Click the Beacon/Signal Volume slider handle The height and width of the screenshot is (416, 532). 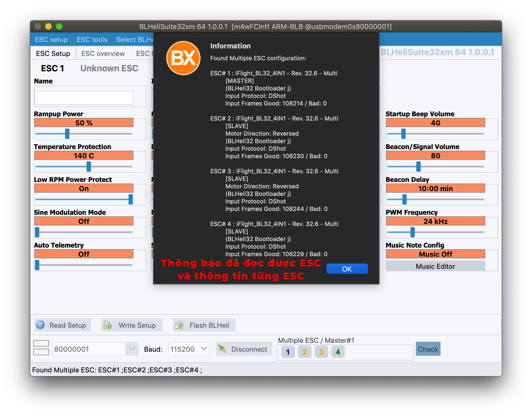coord(418,167)
